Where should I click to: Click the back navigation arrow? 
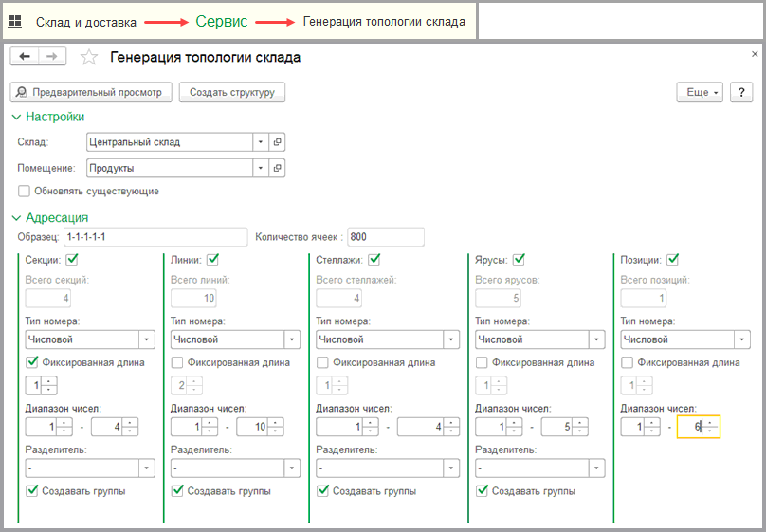[x=25, y=57]
